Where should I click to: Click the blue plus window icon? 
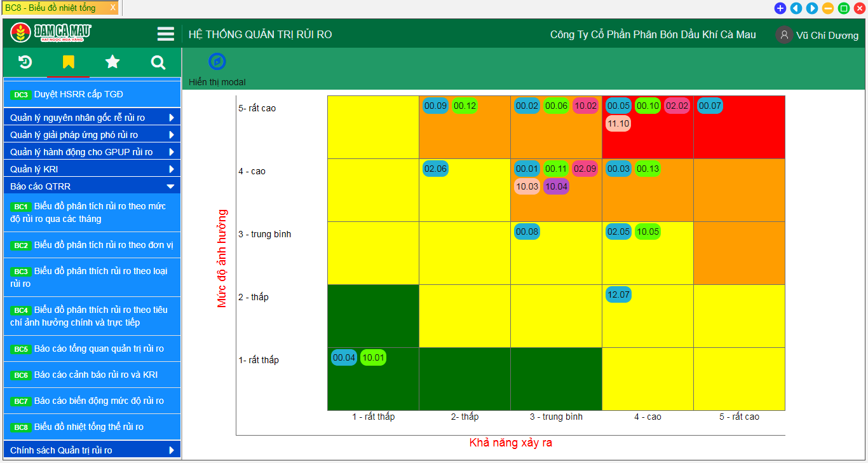780,8
